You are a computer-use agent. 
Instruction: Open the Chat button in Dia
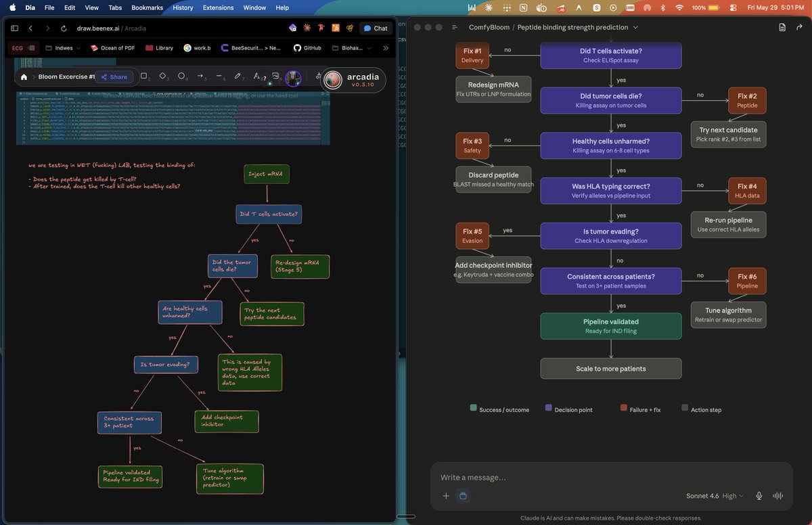376,28
